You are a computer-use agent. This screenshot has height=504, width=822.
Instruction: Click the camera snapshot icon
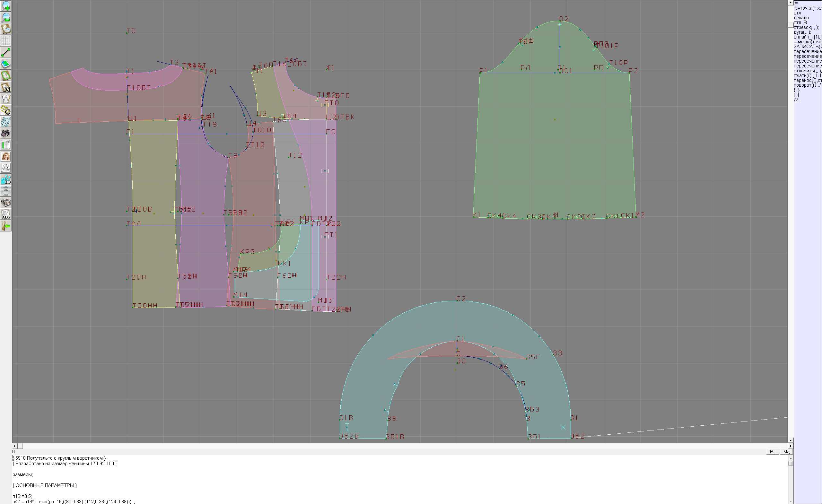[x=6, y=134]
